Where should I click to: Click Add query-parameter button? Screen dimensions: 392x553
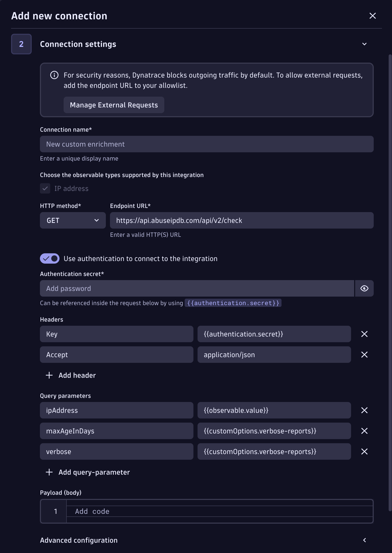88,472
